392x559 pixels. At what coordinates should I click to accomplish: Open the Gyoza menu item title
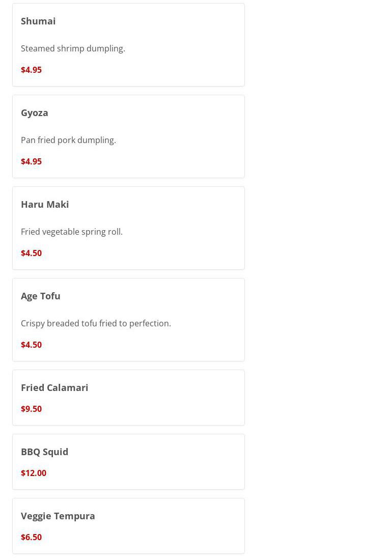pyautogui.click(x=35, y=113)
